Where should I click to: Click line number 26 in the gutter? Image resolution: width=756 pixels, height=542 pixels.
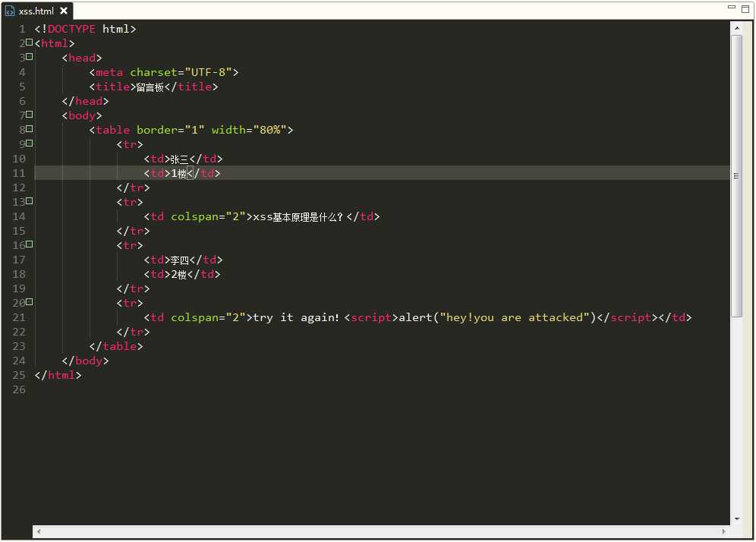point(19,389)
